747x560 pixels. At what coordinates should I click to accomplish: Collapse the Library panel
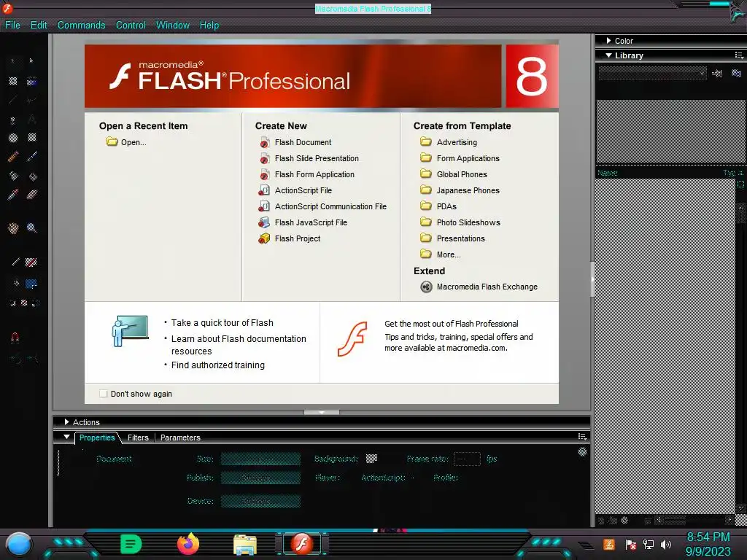pos(608,55)
